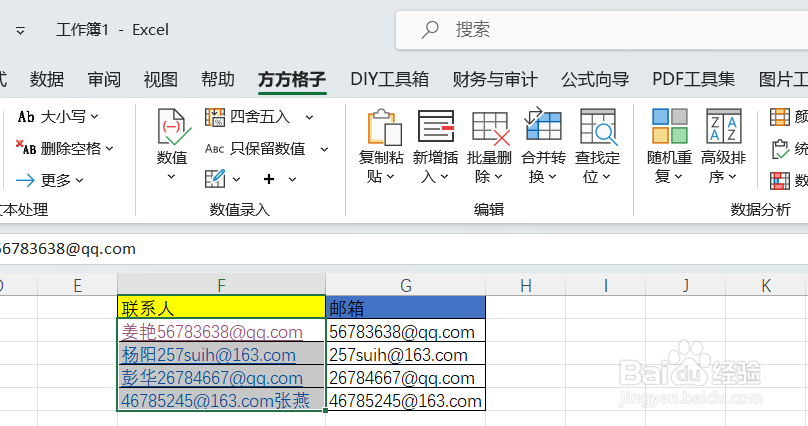Click the blue 邮箱 header cell
The width and height of the screenshot is (808, 426).
click(x=406, y=308)
